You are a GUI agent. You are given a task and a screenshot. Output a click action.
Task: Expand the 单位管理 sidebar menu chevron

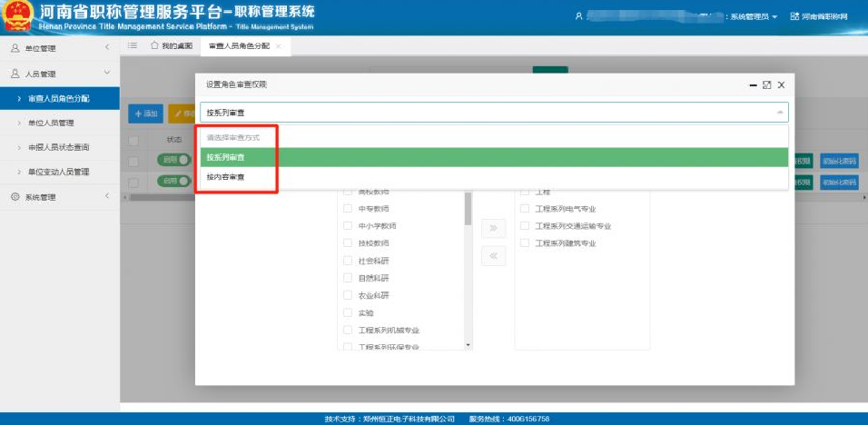click(x=107, y=48)
